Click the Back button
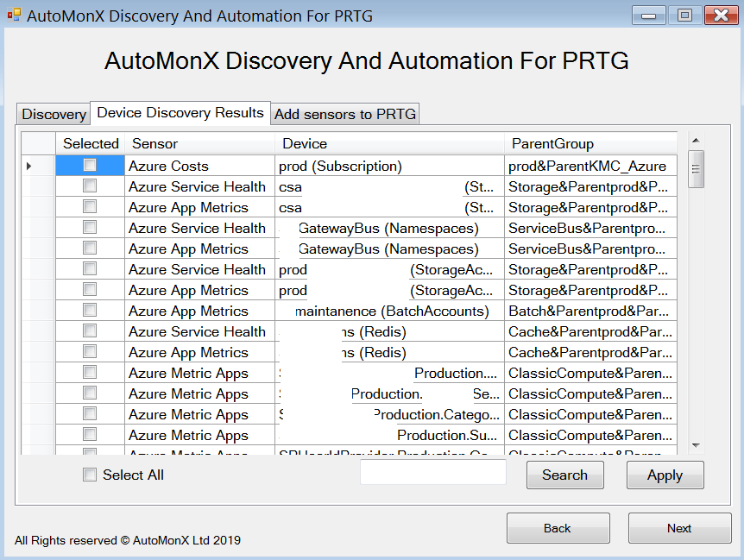Image resolution: width=744 pixels, height=560 pixels. coord(558,528)
